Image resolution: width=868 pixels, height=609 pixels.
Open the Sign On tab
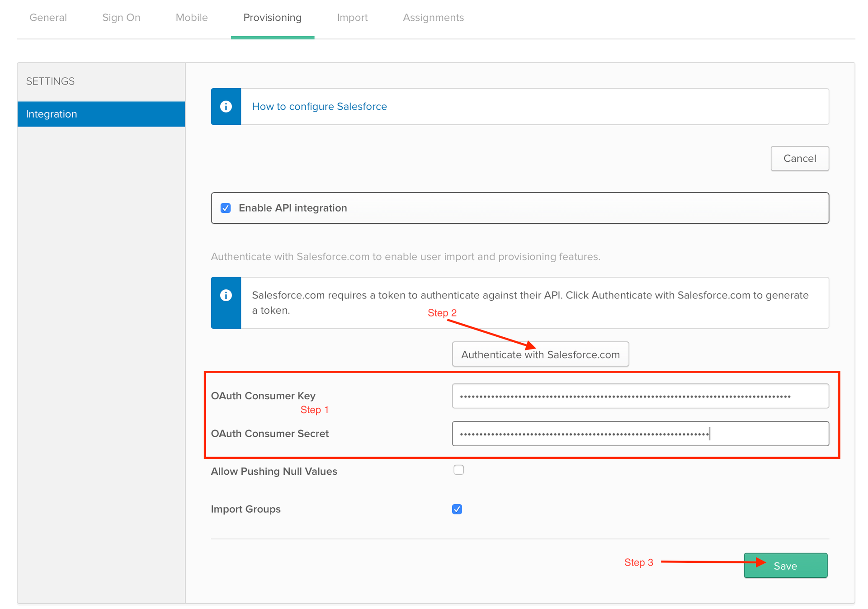[121, 18]
